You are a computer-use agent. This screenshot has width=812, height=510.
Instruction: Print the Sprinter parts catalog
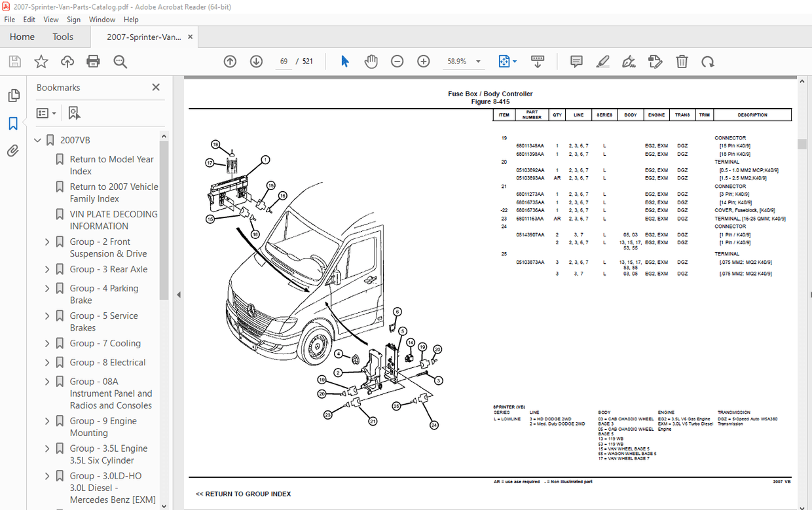coord(93,61)
